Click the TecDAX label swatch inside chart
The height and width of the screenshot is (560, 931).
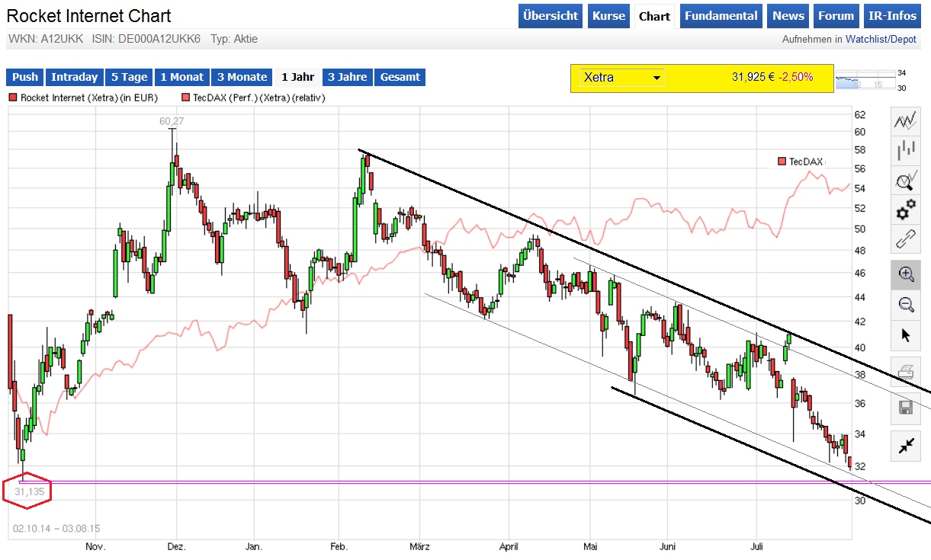(782, 162)
